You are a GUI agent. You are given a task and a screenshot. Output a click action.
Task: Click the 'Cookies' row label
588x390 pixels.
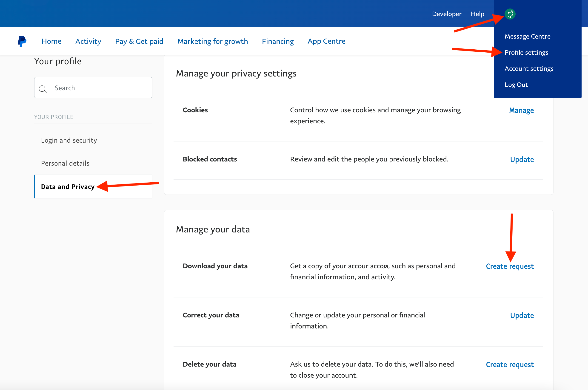click(x=195, y=110)
